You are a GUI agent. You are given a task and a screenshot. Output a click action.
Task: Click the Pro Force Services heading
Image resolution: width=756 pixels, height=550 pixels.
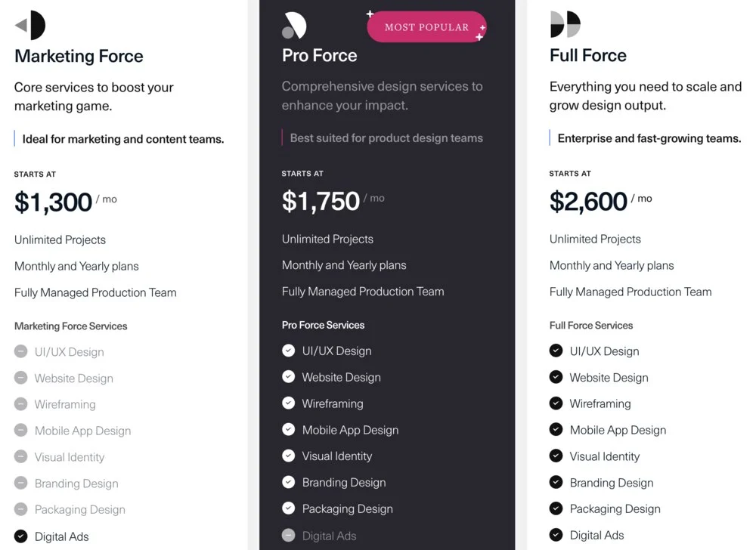click(323, 325)
